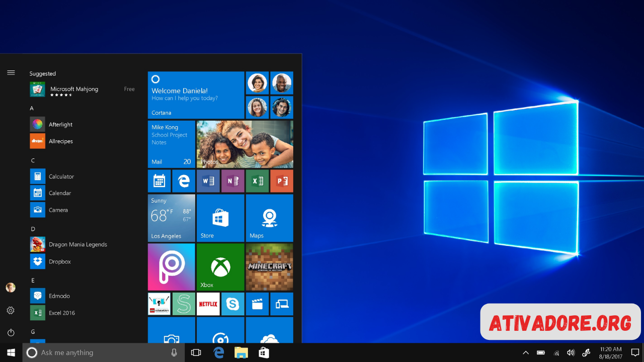This screenshot has width=644, height=362.
Task: Open the Skype tile
Action: [x=232, y=304]
